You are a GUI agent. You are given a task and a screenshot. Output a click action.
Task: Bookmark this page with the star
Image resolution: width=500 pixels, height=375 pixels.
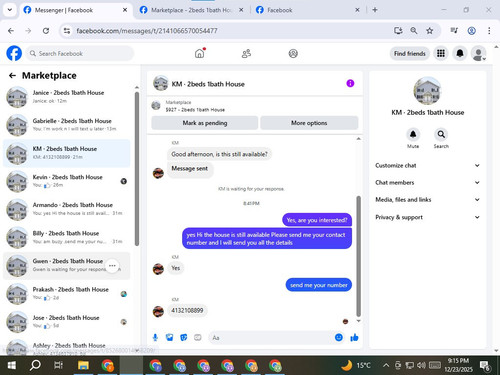(430, 31)
